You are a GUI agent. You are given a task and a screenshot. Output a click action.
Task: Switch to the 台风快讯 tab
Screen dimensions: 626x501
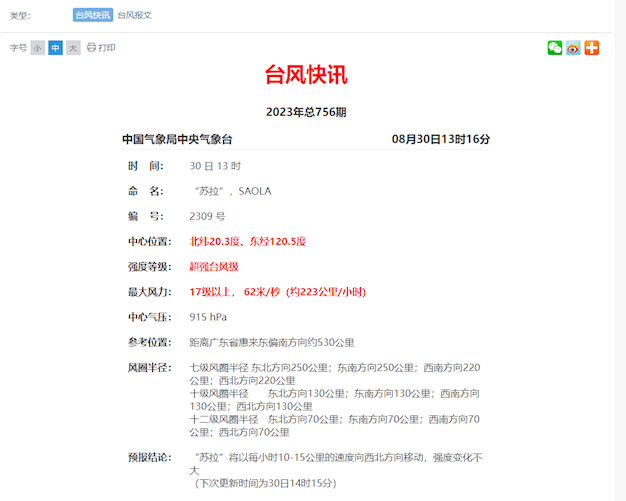93,15
